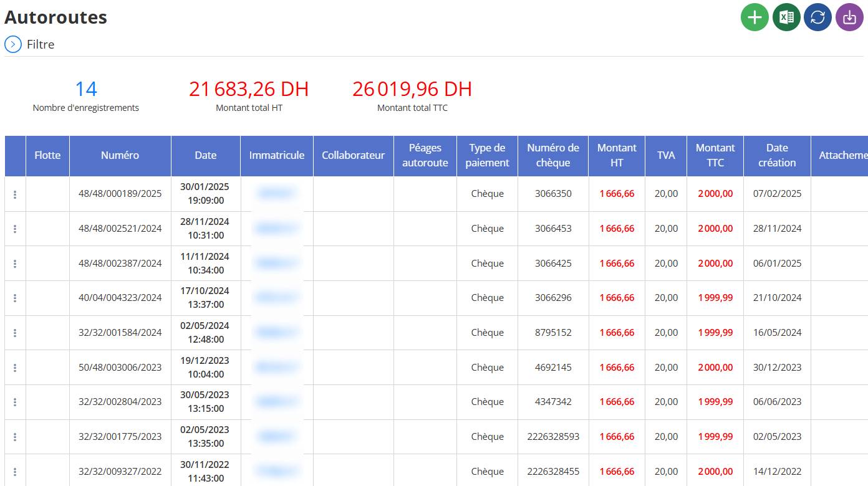This screenshot has height=486, width=868.
Task: Select the number cell 50/48/003006/2023
Action: coord(120,368)
